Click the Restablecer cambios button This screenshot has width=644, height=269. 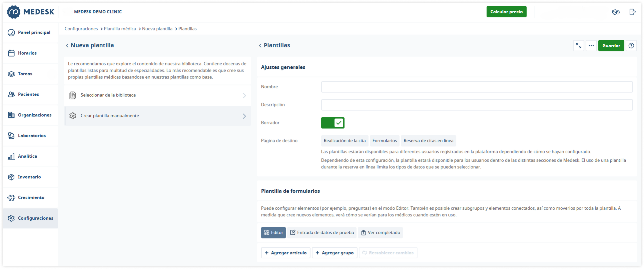point(388,253)
